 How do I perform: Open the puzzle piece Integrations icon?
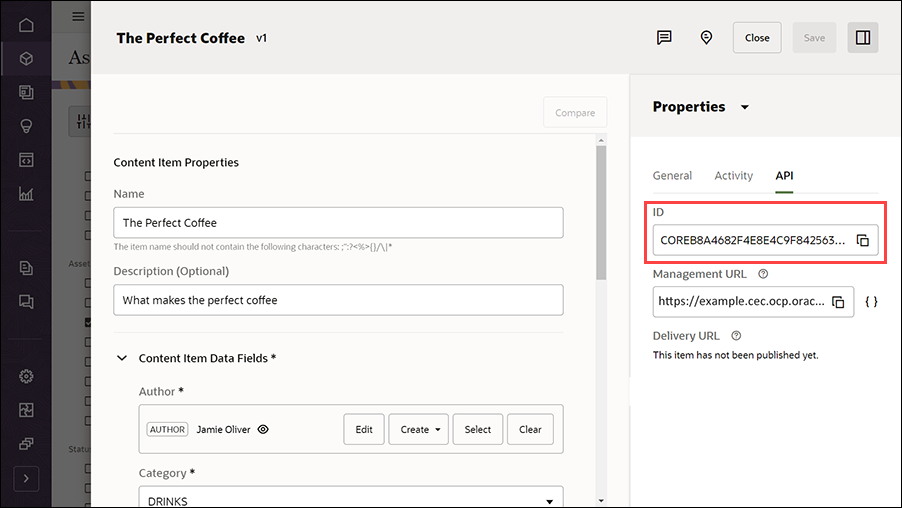26,410
